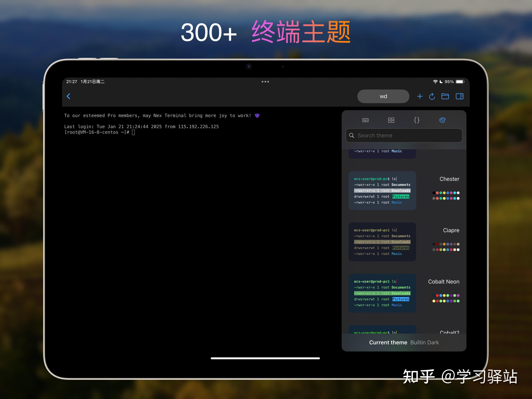Click Chester's color palette dots
532x399 pixels.
[446, 195]
